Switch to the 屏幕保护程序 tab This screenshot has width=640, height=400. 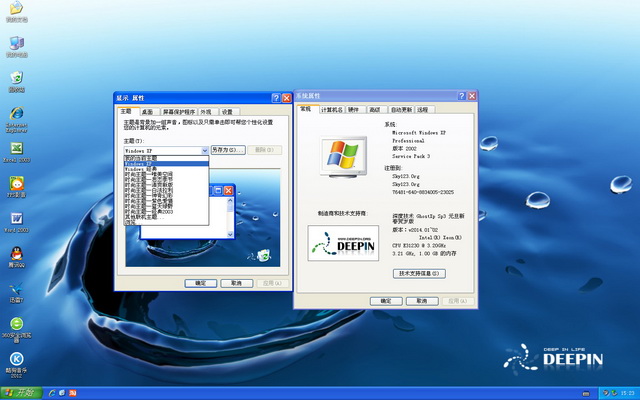pyautogui.click(x=178, y=111)
